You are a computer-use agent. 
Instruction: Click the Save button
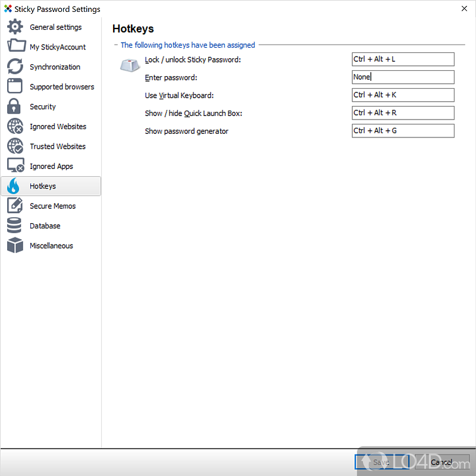pyautogui.click(x=381, y=462)
